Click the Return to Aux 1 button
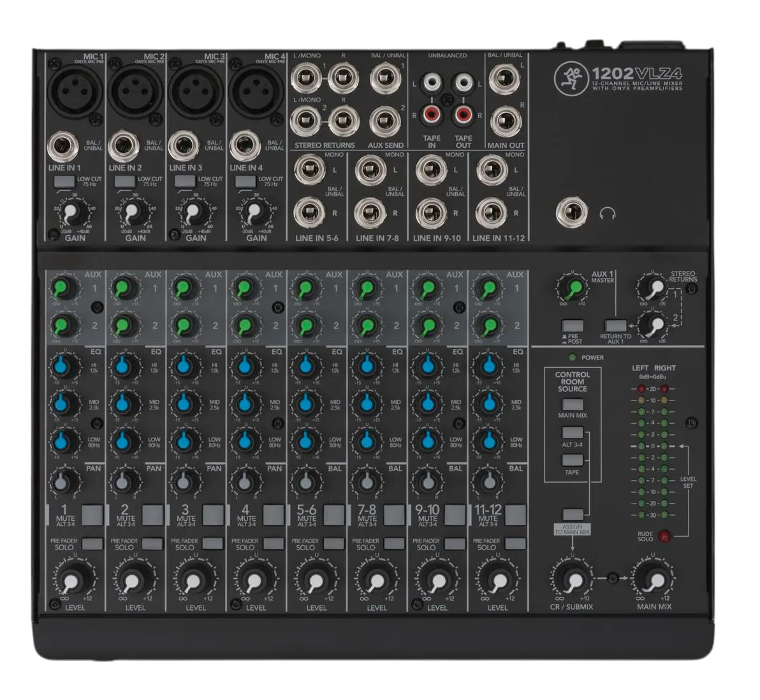Screen dimensions: 760x700 (615, 326)
